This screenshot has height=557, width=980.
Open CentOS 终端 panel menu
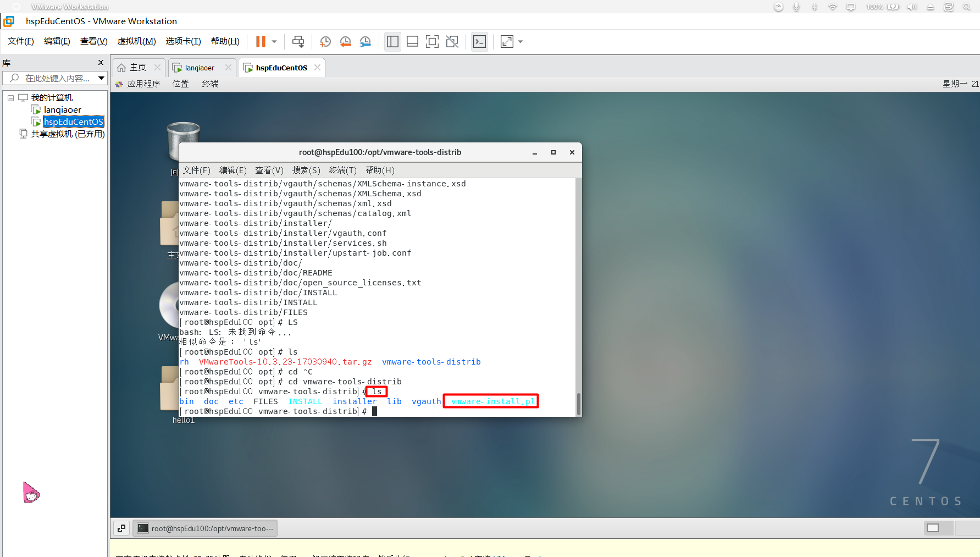(x=210, y=84)
